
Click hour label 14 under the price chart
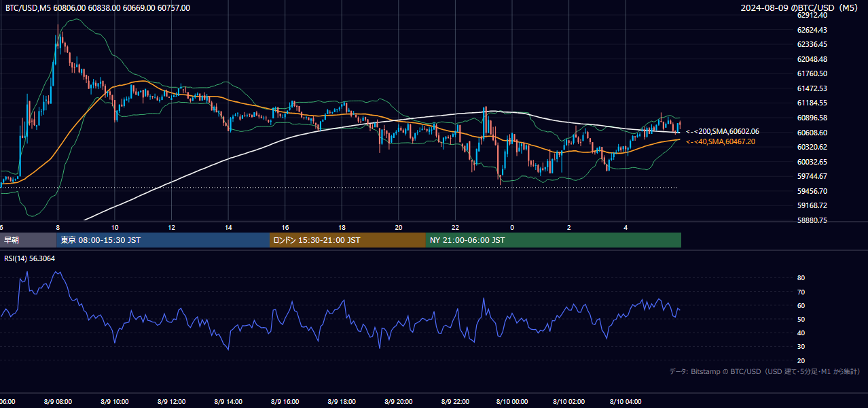click(228, 227)
